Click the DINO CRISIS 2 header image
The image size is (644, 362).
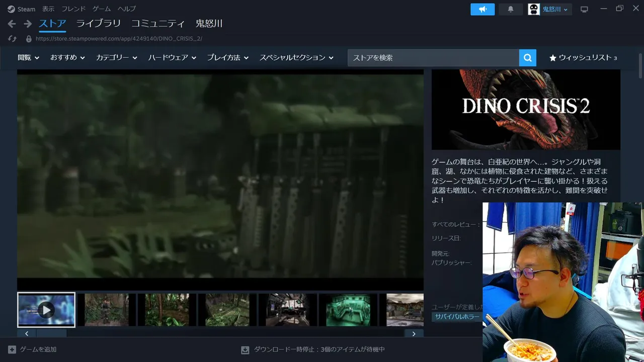click(x=526, y=110)
